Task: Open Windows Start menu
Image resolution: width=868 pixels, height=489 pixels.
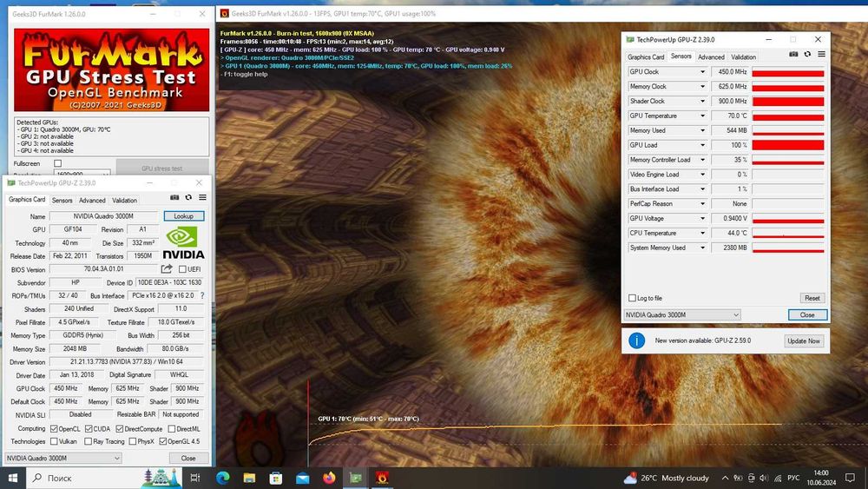Action: click(x=13, y=478)
